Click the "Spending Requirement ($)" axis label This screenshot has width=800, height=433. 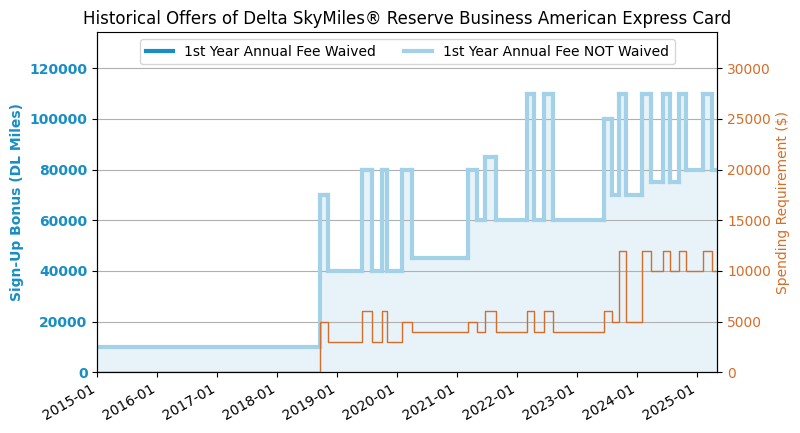[782, 202]
